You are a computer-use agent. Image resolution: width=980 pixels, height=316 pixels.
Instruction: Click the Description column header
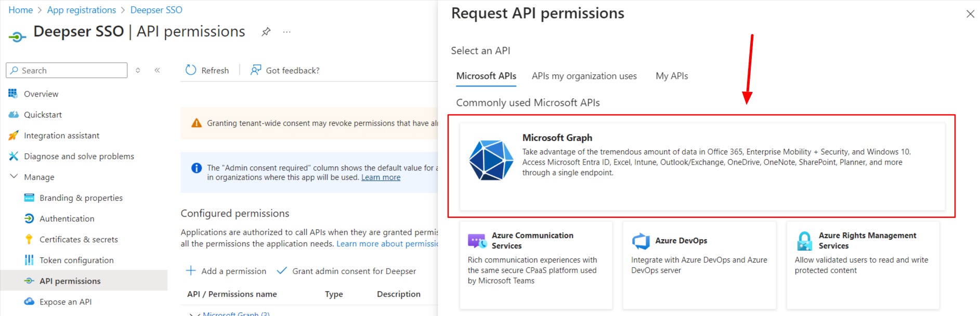point(399,294)
